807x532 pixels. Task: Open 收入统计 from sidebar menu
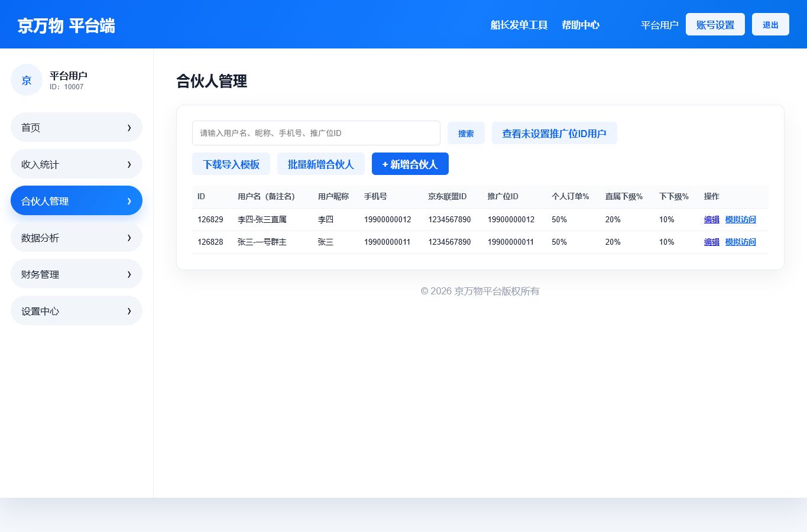point(76,164)
